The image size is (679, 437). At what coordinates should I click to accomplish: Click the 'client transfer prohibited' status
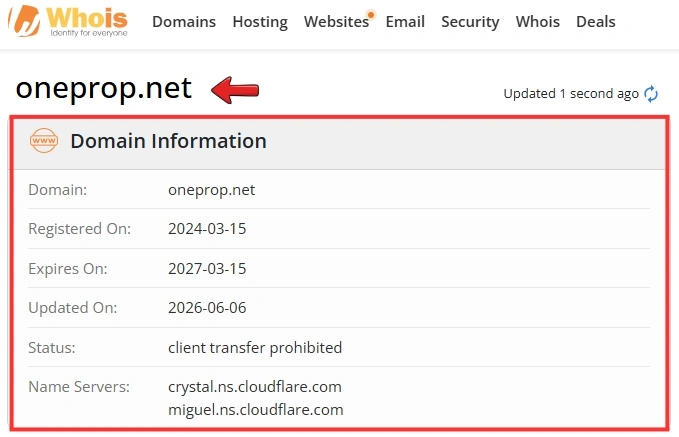point(255,347)
